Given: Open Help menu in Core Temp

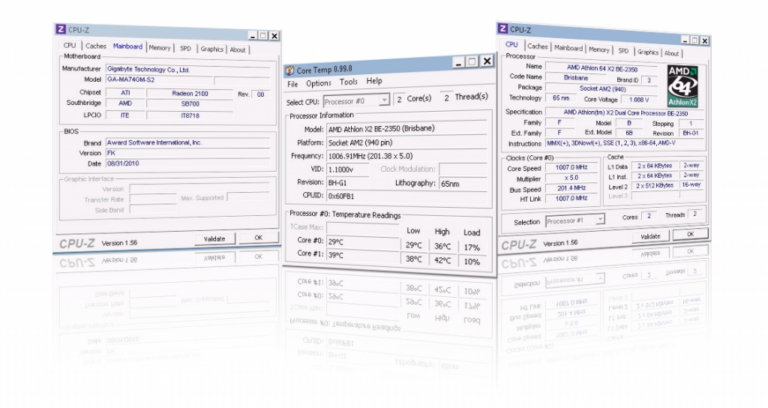Looking at the screenshot, I should (374, 81).
